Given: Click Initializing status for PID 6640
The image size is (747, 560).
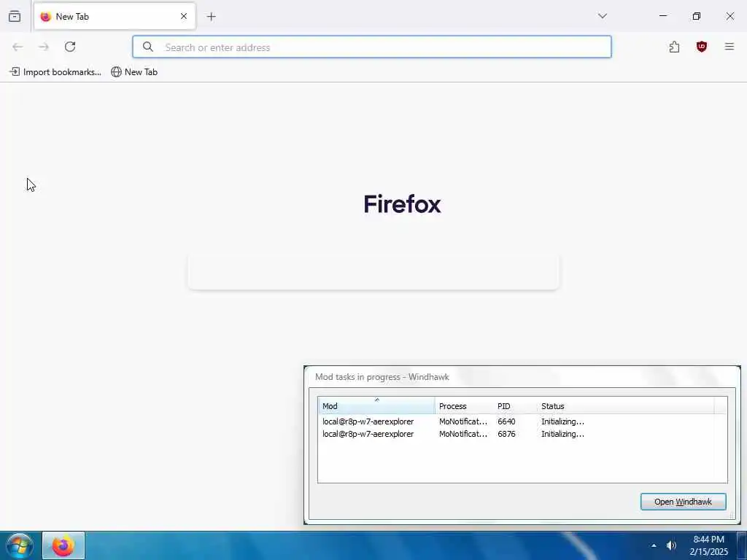Looking at the screenshot, I should [x=562, y=421].
